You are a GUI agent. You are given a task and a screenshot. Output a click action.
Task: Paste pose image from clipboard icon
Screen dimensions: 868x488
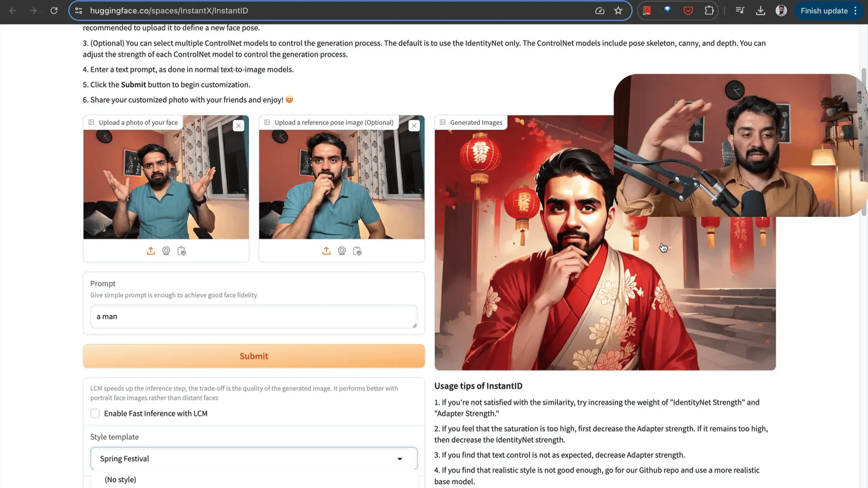pyautogui.click(x=357, y=251)
